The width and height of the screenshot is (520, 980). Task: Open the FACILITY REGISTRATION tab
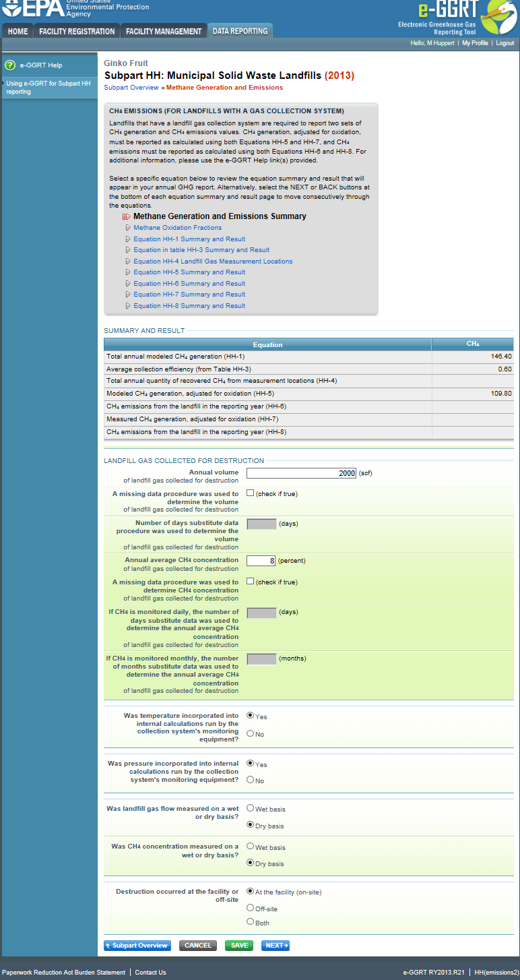tap(77, 31)
